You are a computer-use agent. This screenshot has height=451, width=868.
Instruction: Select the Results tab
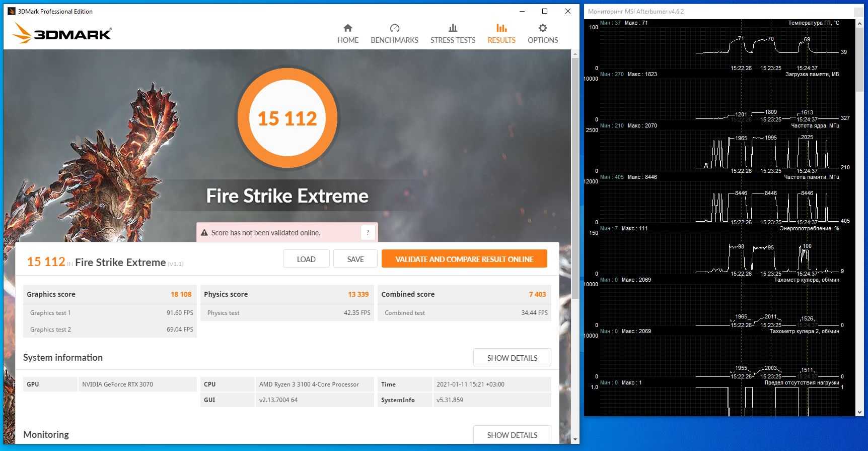(x=501, y=34)
